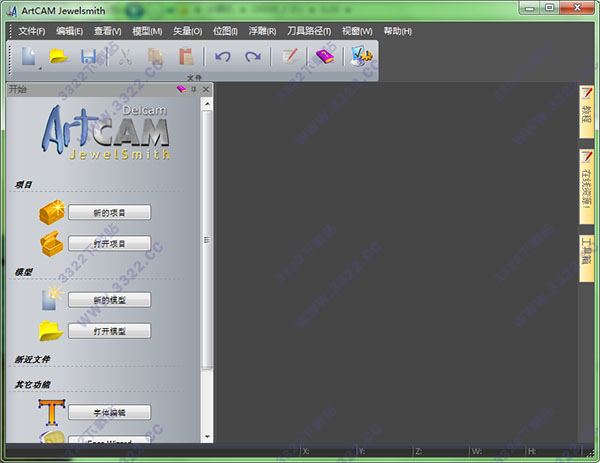Screen dimensions: 600x463
Task: Click the W: status field
Action: pyautogui.click(x=497, y=452)
